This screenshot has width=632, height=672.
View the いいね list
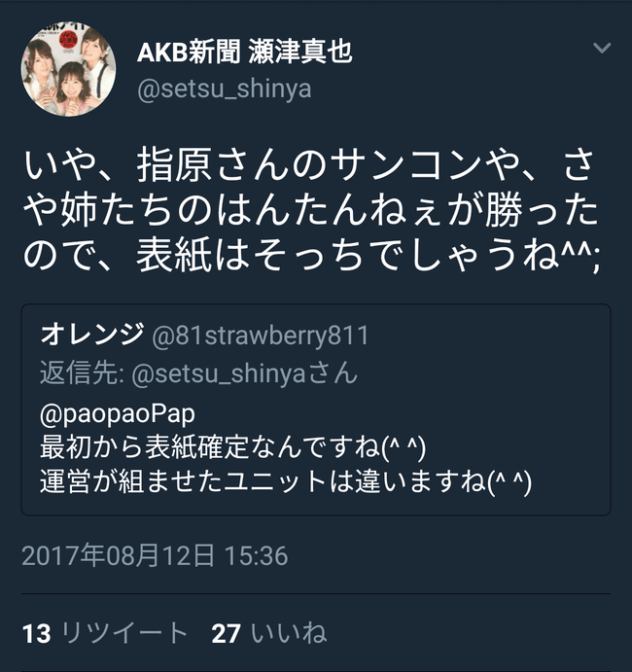(289, 633)
